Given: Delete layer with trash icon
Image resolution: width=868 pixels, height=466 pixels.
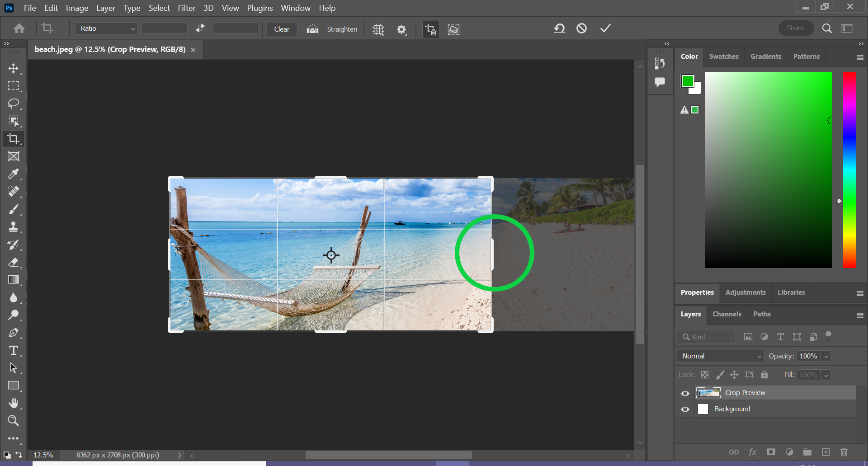Looking at the screenshot, I should tap(844, 452).
